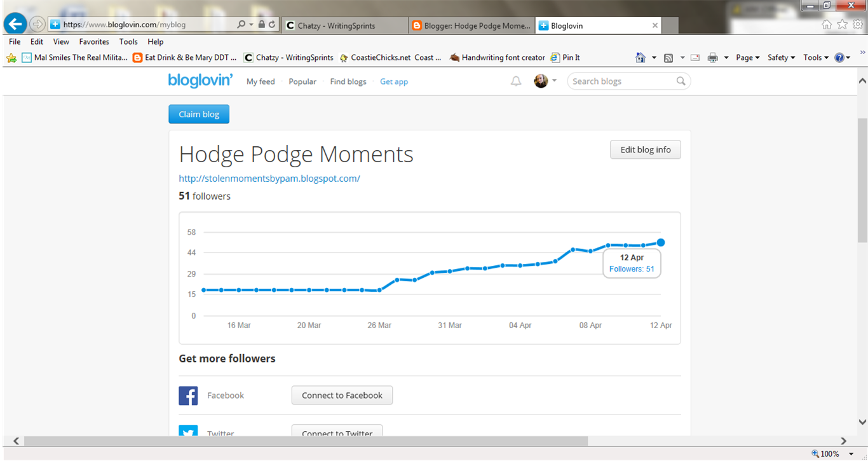This screenshot has width=868, height=461.
Task: Click the Bloglovin' logo
Action: click(x=200, y=81)
